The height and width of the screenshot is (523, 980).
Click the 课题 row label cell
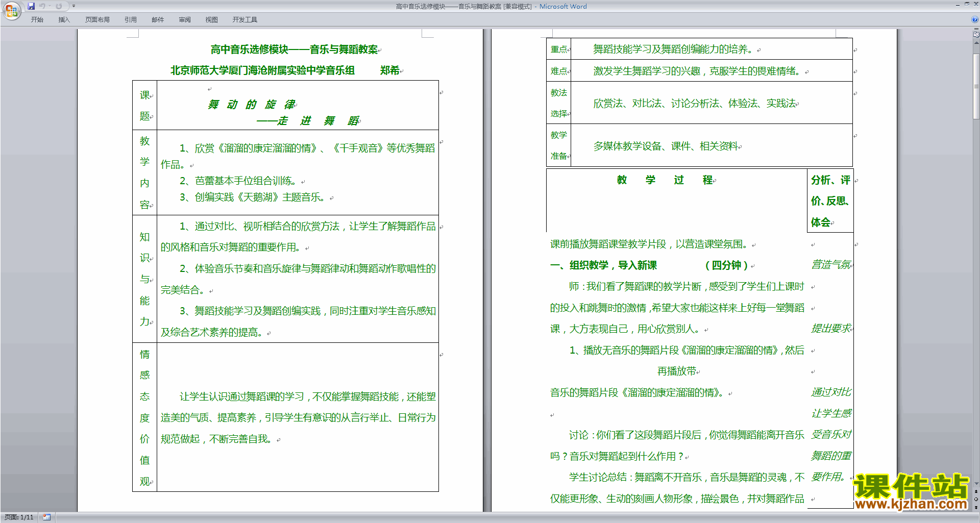pos(145,105)
